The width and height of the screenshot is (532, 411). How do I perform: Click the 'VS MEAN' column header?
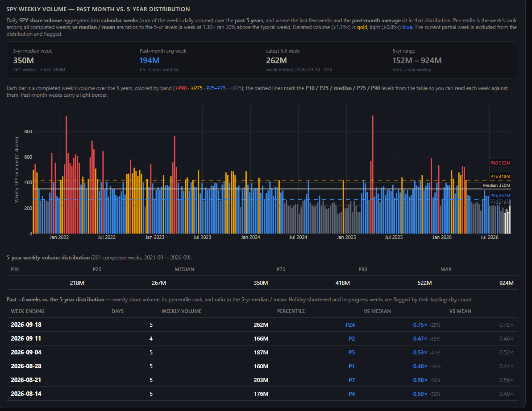point(460,311)
